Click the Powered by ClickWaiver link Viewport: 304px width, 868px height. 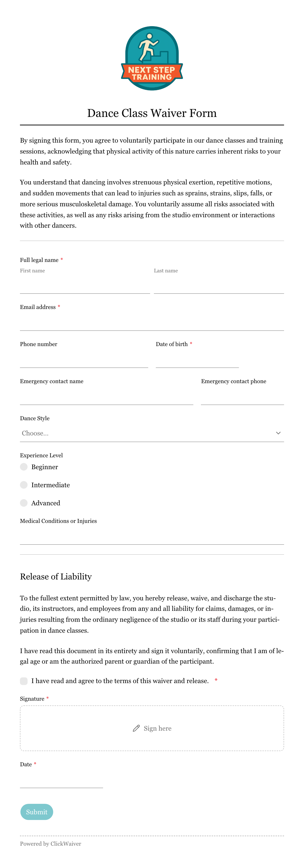(x=51, y=844)
